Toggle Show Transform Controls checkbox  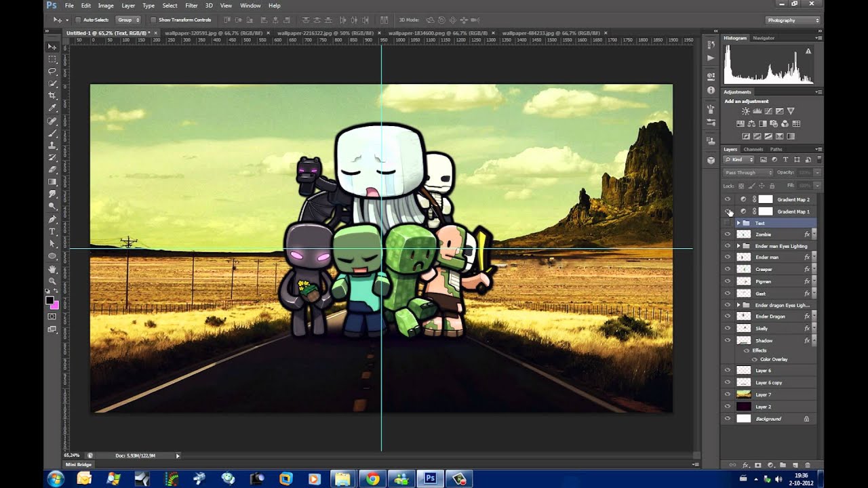pos(153,20)
